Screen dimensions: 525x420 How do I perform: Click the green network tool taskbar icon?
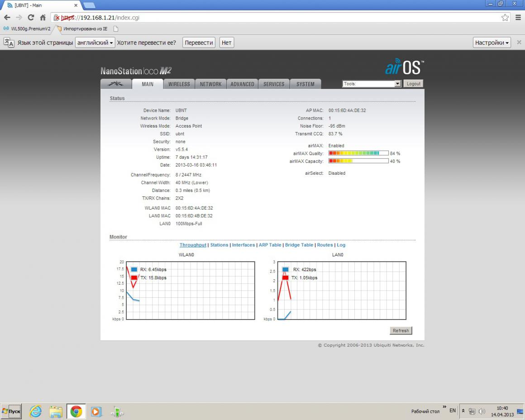coord(117,411)
